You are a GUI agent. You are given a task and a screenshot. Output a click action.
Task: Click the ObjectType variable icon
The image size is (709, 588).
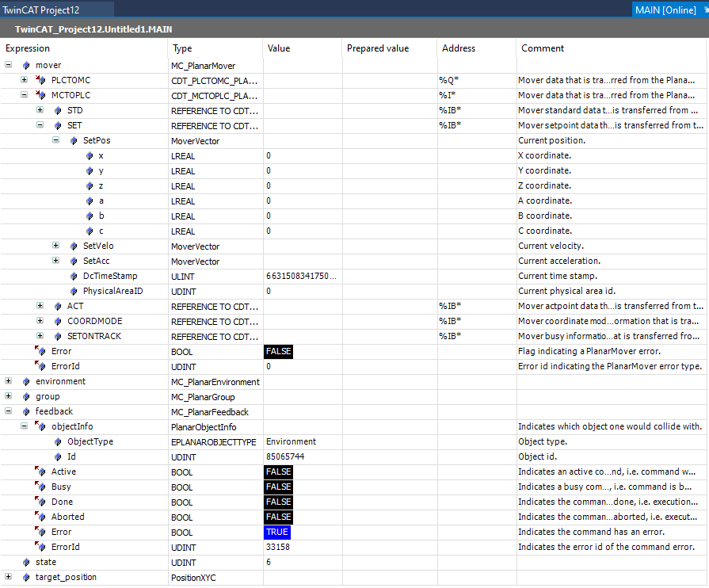point(58,441)
